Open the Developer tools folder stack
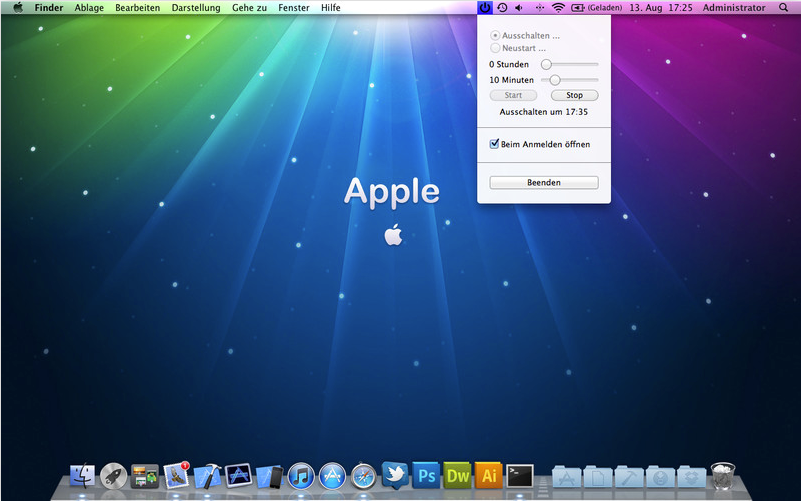The image size is (801, 501). tap(629, 476)
